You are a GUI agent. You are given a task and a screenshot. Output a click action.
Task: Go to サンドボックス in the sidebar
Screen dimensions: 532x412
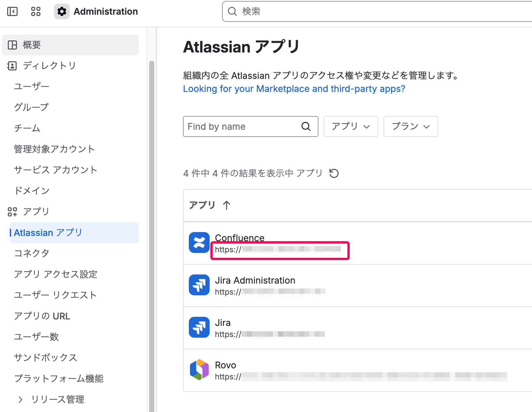coord(46,358)
